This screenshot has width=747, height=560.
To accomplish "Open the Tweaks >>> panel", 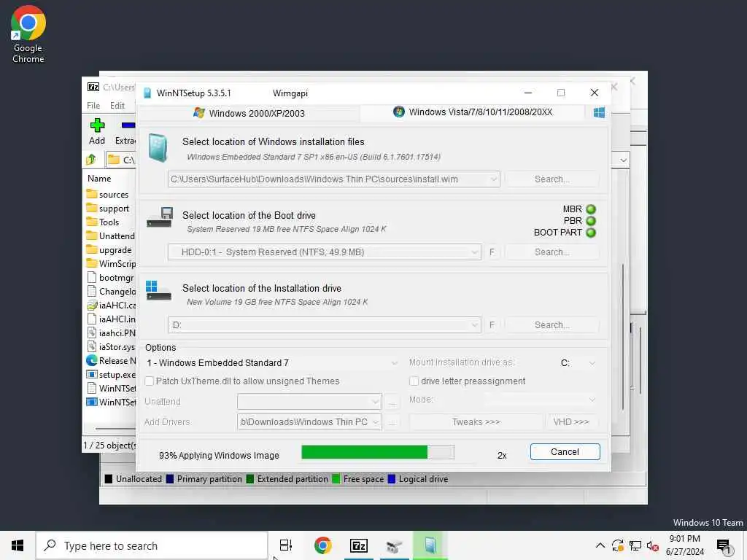I will tap(476, 422).
